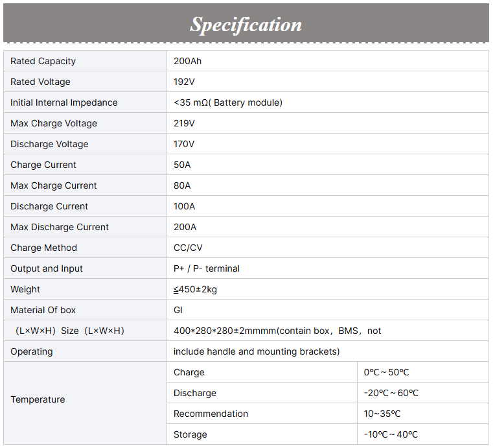Click the 219V max charge voltage value
The image size is (495, 448).
[x=184, y=123]
